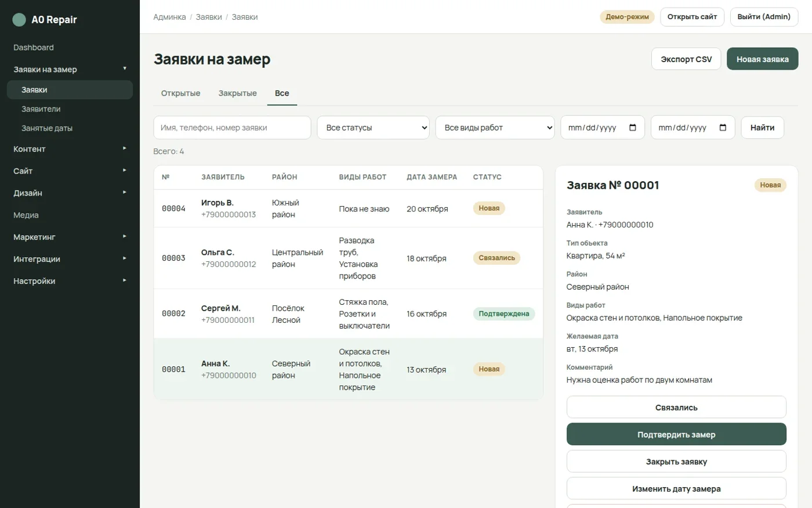Click the Найти search button
Image resolution: width=812 pixels, height=508 pixels.
(762, 128)
